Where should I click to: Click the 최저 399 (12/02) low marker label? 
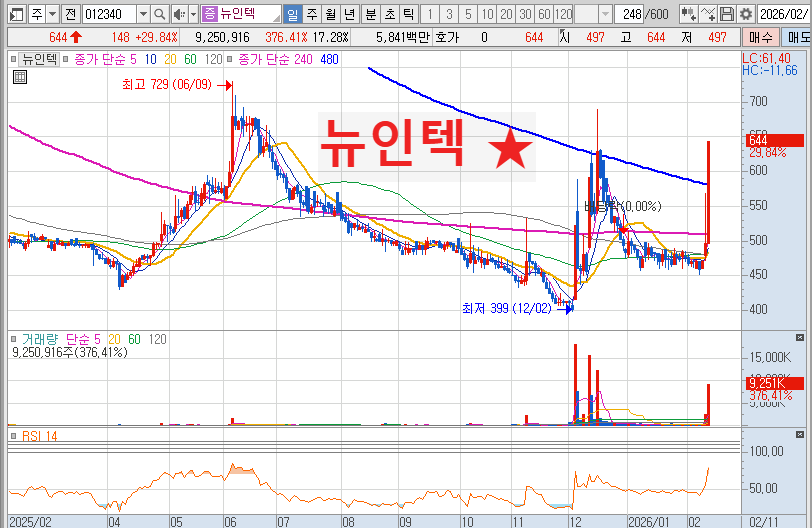pos(507,309)
